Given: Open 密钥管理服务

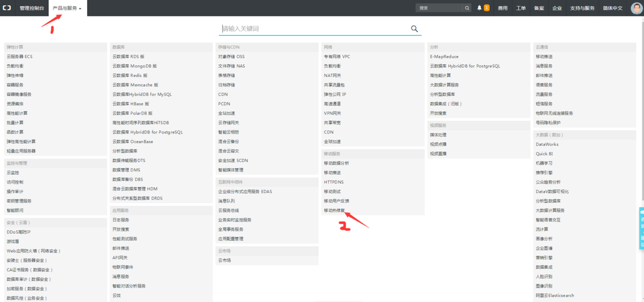Looking at the screenshot, I should point(19,201).
